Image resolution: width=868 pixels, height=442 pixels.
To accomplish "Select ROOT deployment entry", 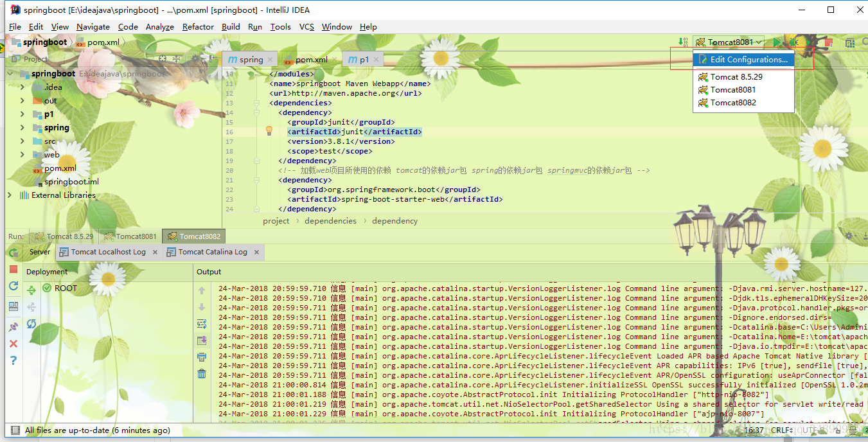I will pos(66,288).
